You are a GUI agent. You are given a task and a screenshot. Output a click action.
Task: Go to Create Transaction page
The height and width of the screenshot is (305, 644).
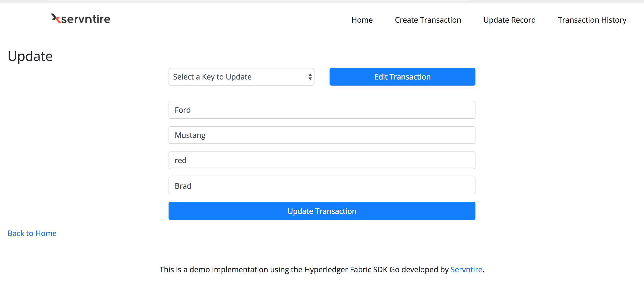(428, 20)
